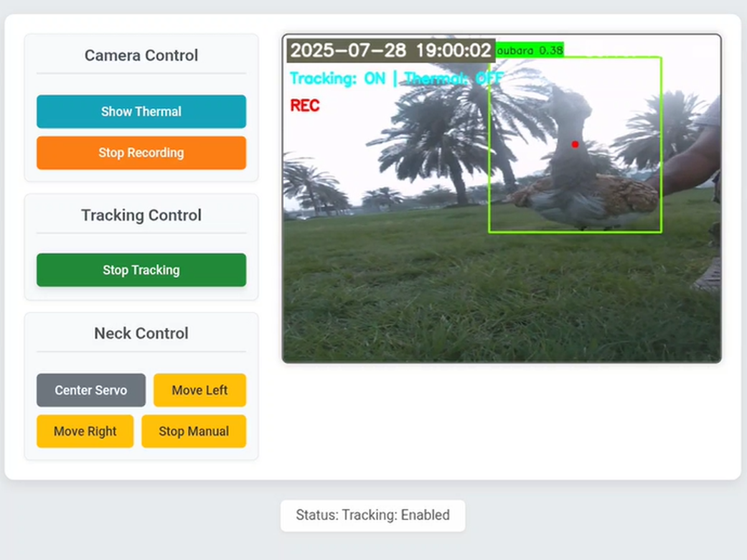Click the camera video feed

[x=502, y=198]
